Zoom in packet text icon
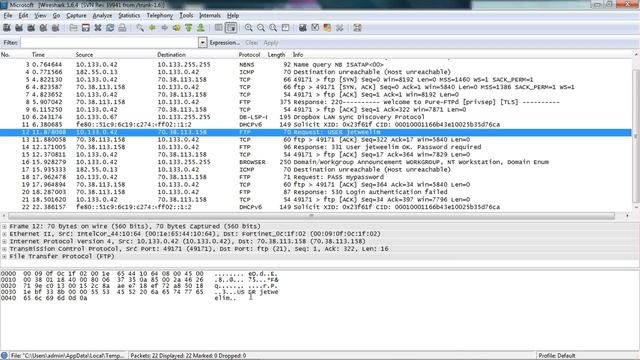Viewport: 640px width, 360px height. tap(249, 28)
